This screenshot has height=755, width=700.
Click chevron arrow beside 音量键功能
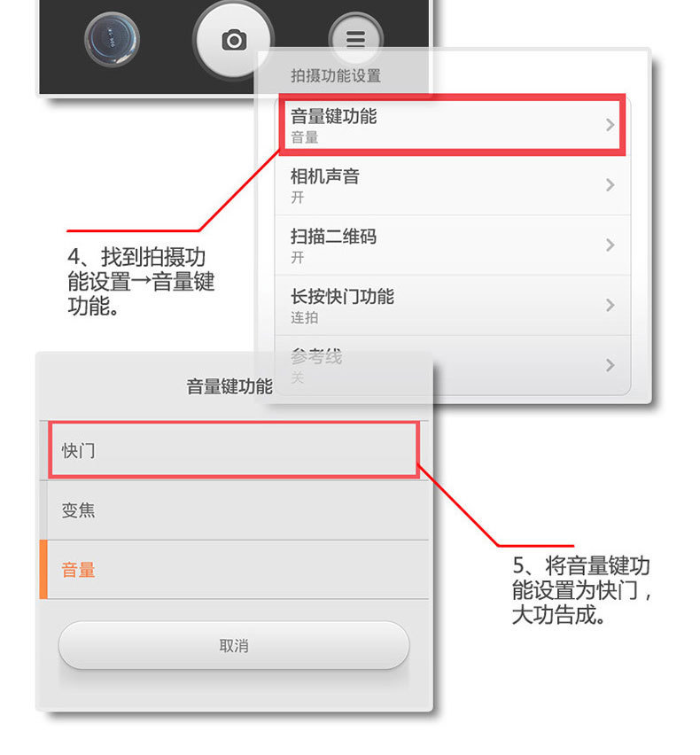coord(610,125)
